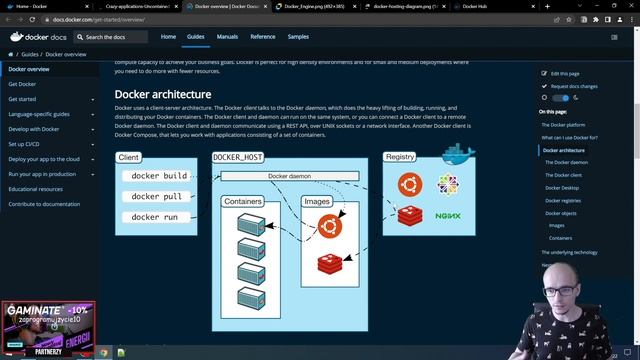Click the Edit this page link
This screenshot has height=360, width=640.
tap(565, 74)
